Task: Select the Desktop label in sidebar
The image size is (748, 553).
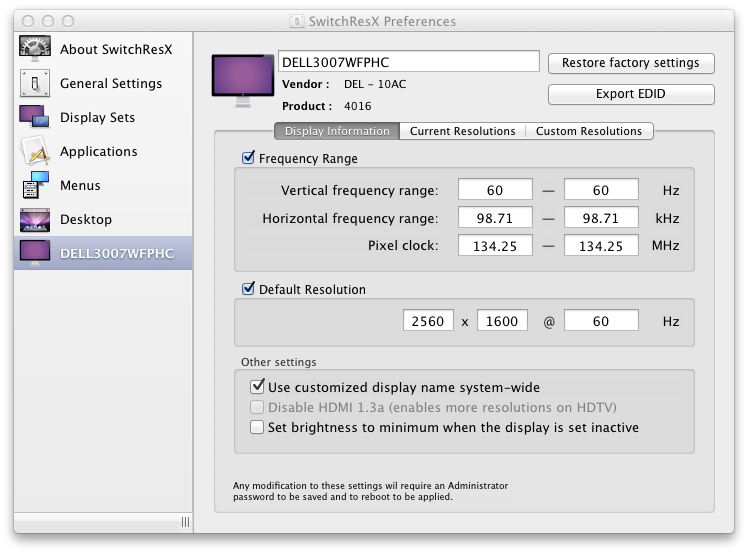Action: (86, 219)
